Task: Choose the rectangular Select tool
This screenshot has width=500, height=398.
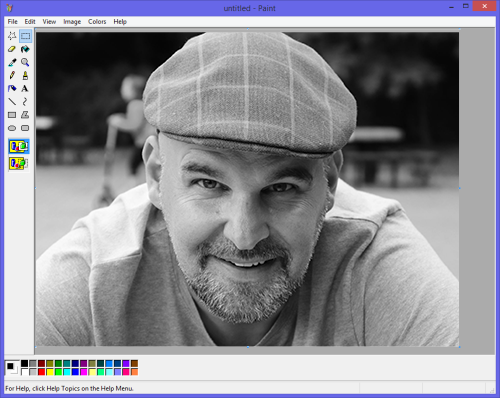Action: [x=25, y=36]
